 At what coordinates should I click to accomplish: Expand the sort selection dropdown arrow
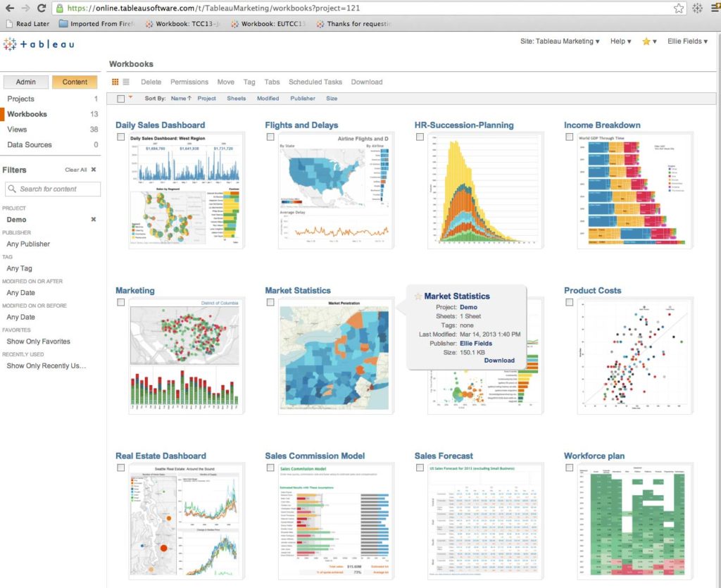[129, 97]
